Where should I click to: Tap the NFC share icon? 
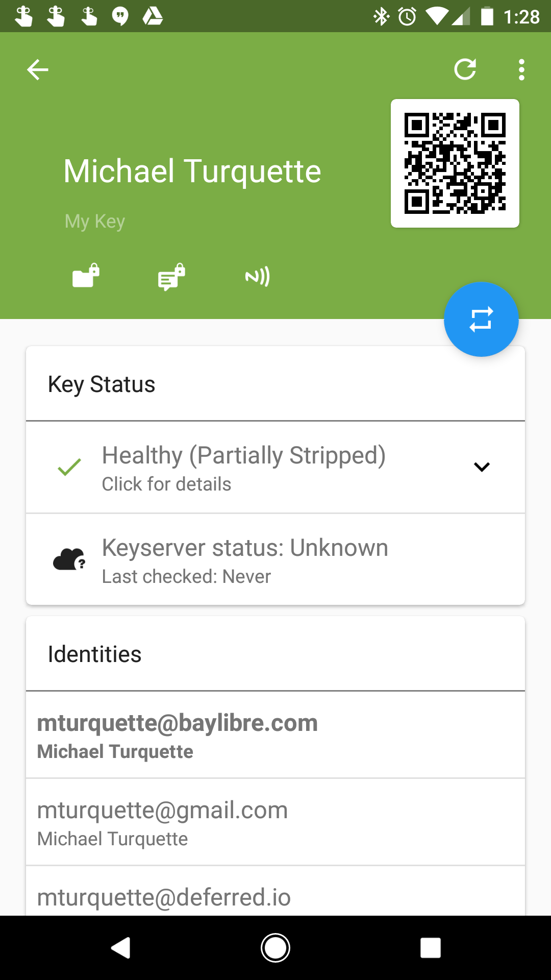coord(257,277)
